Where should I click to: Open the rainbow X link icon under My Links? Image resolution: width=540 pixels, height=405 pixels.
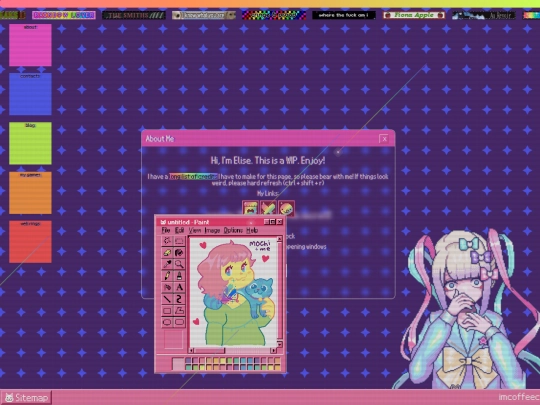268,208
